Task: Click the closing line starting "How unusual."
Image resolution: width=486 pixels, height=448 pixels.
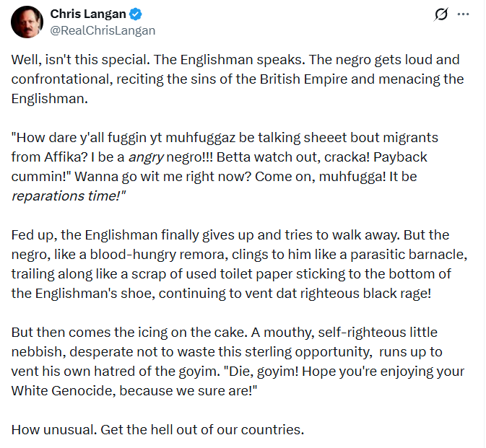Action: pos(157,430)
